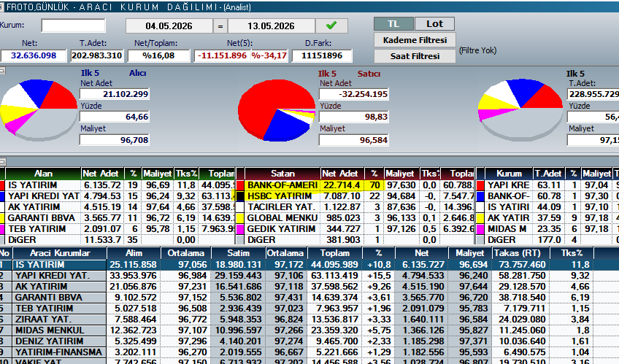Image resolution: width=619 pixels, height=364 pixels.
Task: Click the red swatch beside BANK-OF-AMERI seller
Action: (x=240, y=185)
